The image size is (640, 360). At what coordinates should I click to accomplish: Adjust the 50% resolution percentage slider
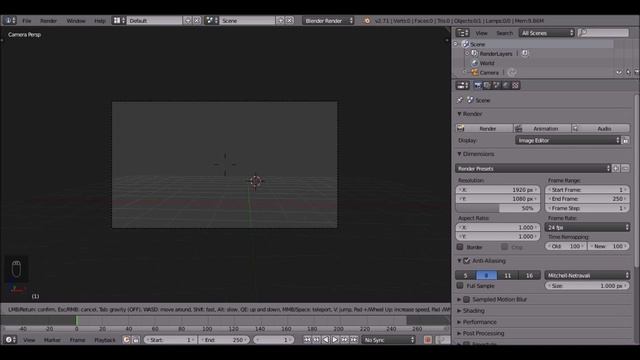coord(498,208)
